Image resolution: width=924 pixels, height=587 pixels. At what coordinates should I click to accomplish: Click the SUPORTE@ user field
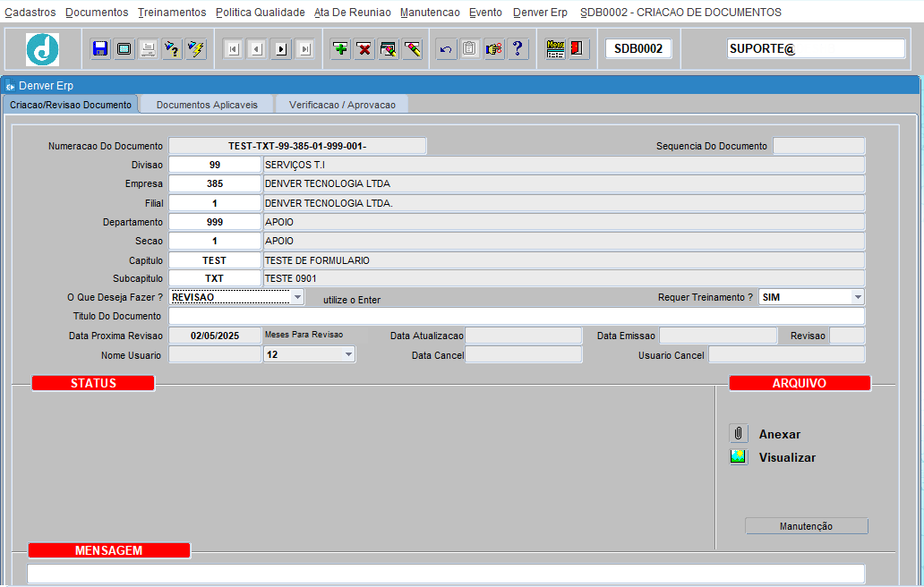tap(817, 49)
